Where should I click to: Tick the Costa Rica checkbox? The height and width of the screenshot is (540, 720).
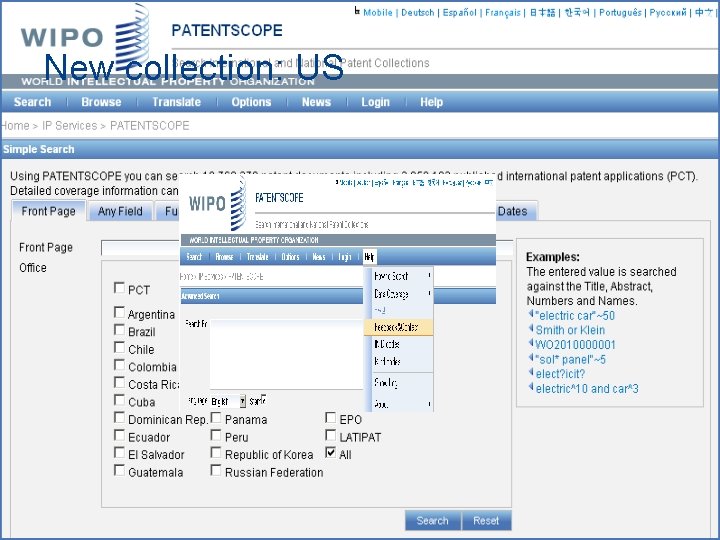[119, 382]
